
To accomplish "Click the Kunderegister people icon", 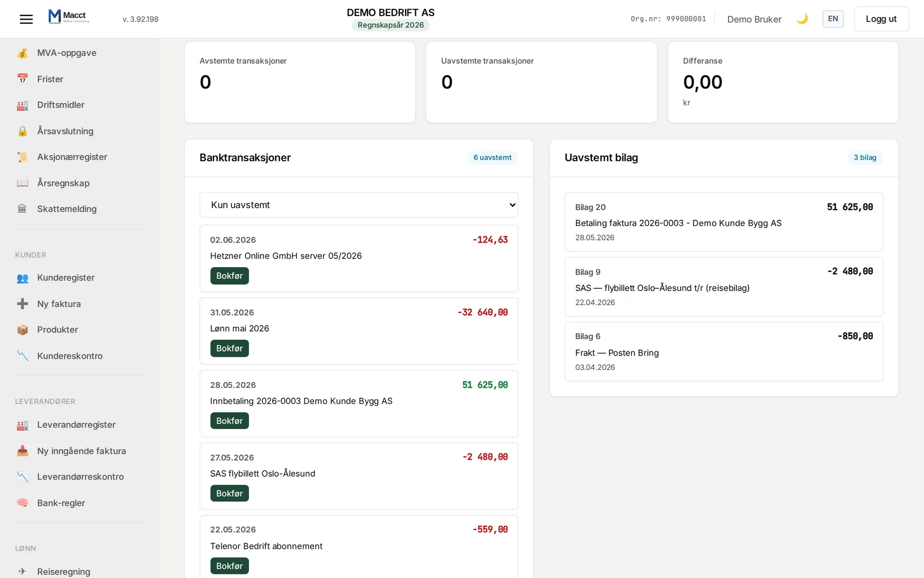I will pyautogui.click(x=23, y=278).
